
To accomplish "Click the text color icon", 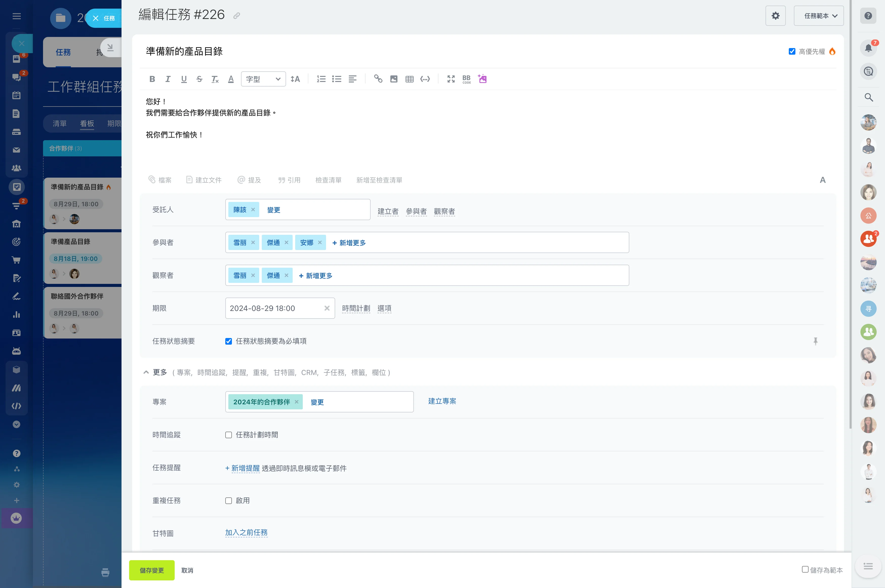I will 231,79.
